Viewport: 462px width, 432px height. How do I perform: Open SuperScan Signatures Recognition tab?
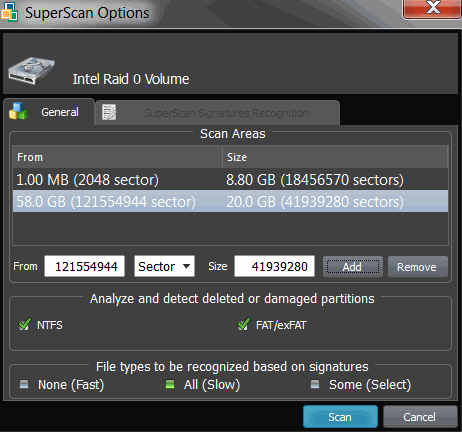click(x=217, y=113)
